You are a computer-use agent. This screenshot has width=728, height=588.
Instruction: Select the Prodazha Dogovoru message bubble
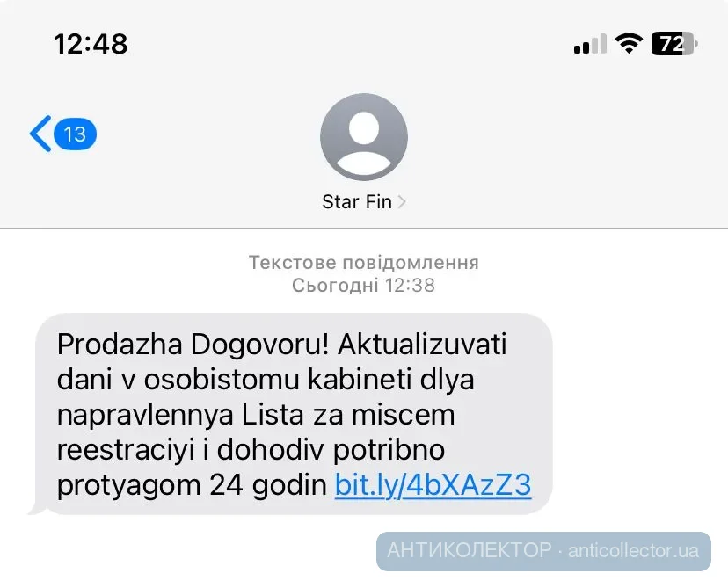click(294, 414)
